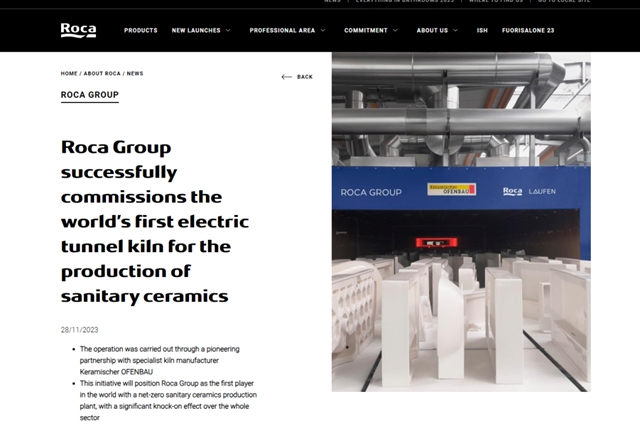Image resolution: width=640 pixels, height=431 pixels.
Task: Open the Commitment menu item
Action: click(x=366, y=31)
